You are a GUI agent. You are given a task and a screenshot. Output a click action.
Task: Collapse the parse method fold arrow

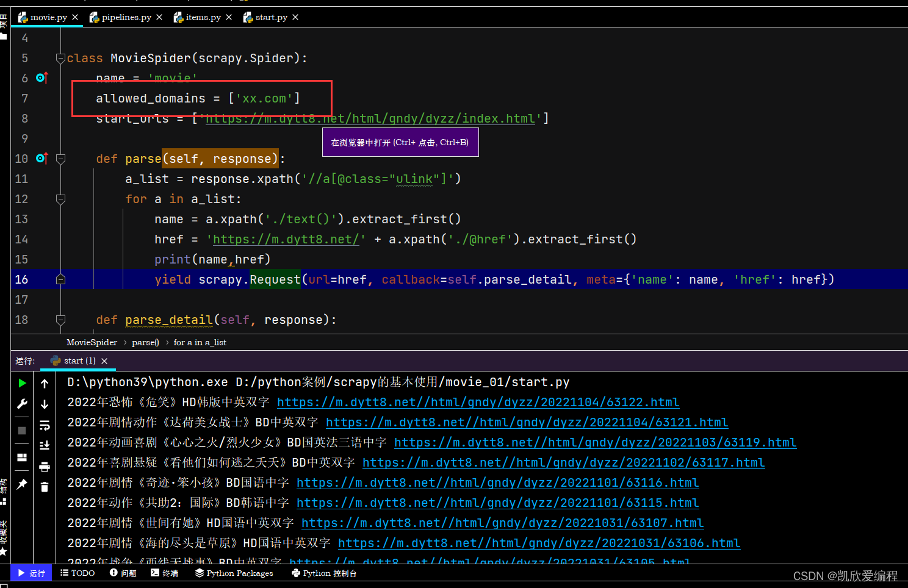click(60, 159)
